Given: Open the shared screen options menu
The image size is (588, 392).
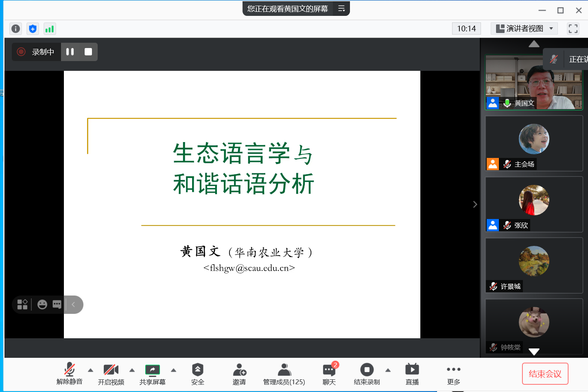Looking at the screenshot, I should (x=341, y=9).
